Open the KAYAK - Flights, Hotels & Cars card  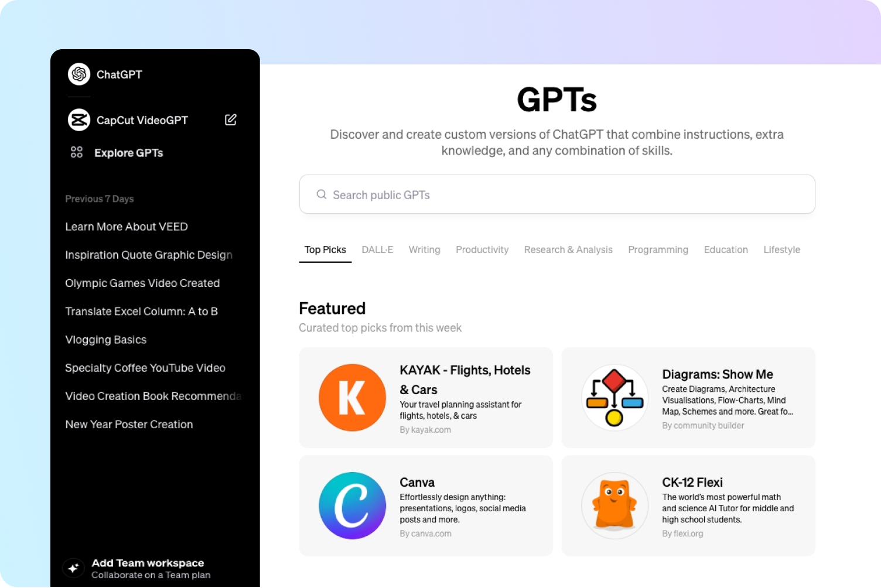click(426, 397)
